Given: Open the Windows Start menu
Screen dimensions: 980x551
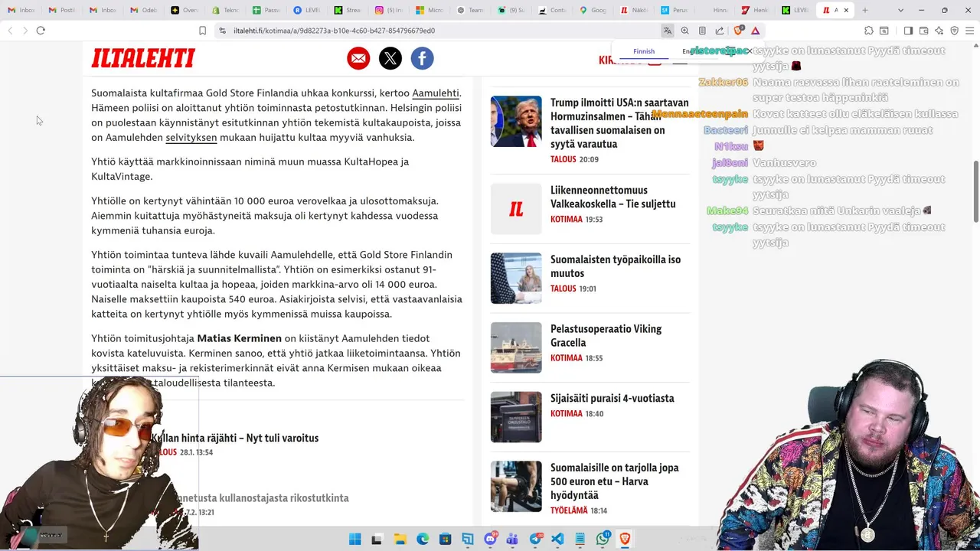Looking at the screenshot, I should click(x=354, y=539).
